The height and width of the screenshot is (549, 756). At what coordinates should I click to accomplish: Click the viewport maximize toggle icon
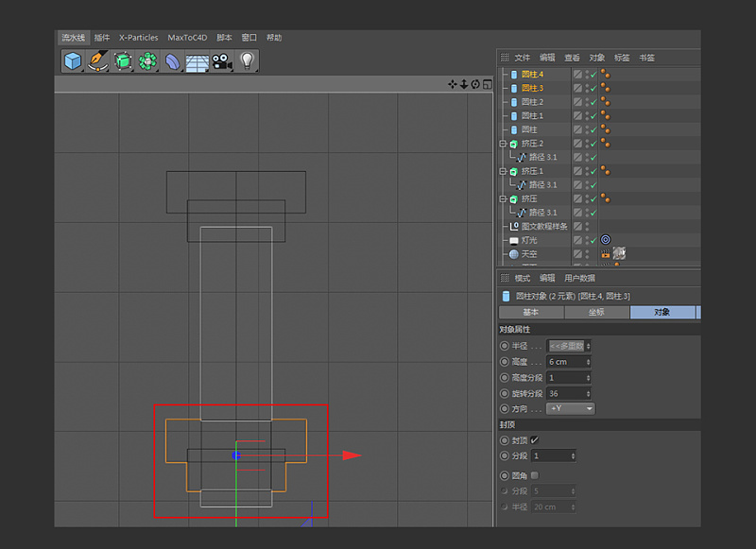pos(488,84)
